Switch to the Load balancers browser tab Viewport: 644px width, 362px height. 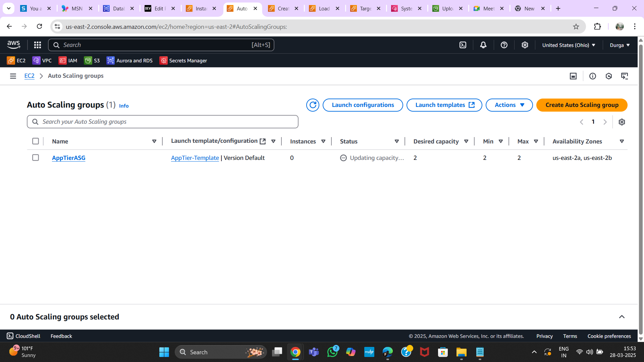(324, 8)
